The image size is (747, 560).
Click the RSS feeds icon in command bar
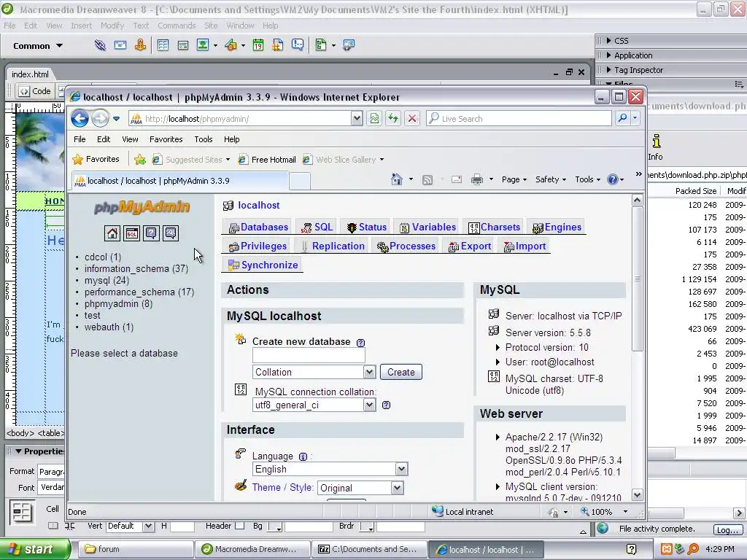pyautogui.click(x=427, y=179)
